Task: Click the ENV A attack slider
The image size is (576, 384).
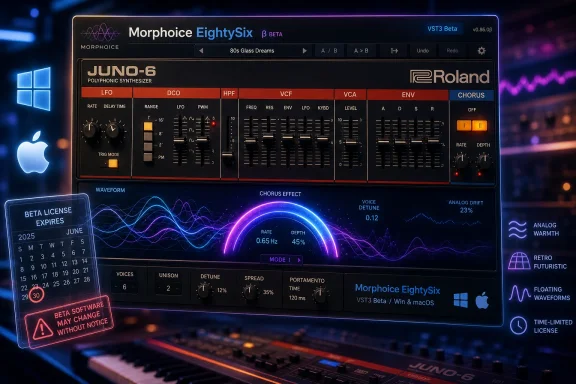Action: tap(384, 141)
